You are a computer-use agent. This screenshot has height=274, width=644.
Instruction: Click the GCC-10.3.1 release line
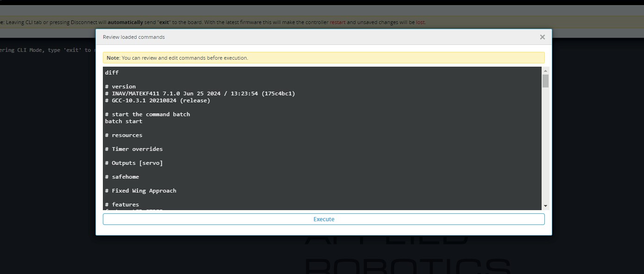coord(158,100)
